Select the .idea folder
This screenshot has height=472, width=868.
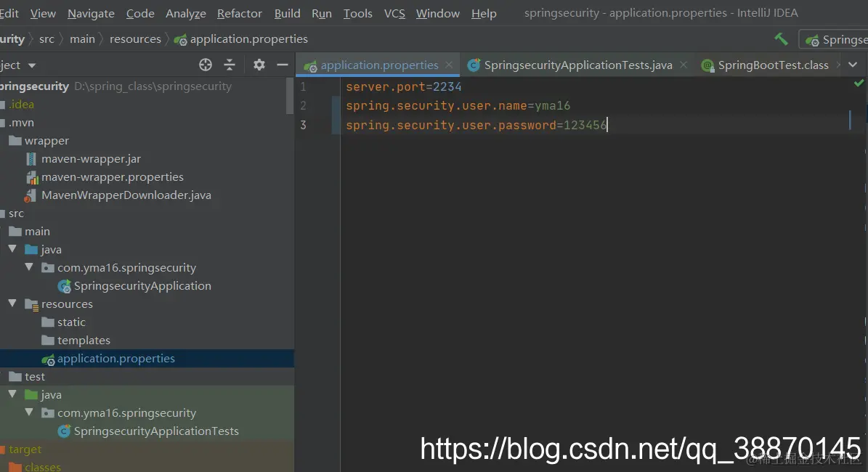(21, 104)
